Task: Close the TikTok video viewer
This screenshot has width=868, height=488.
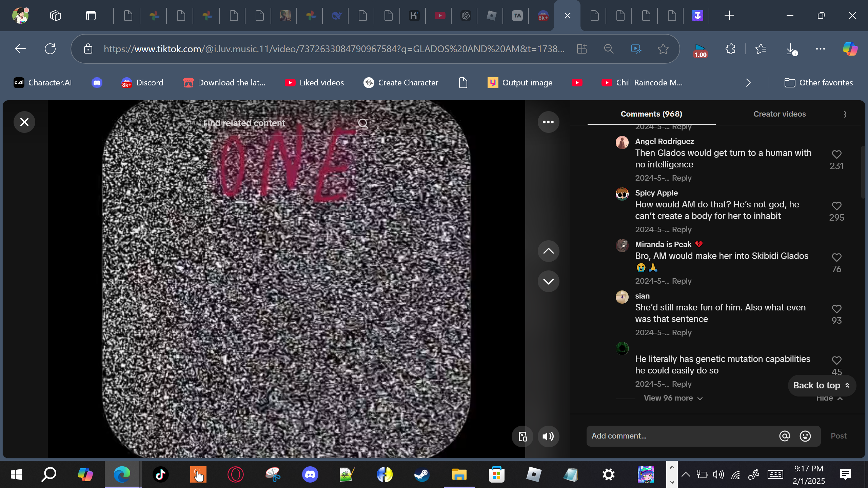Action: (x=24, y=122)
